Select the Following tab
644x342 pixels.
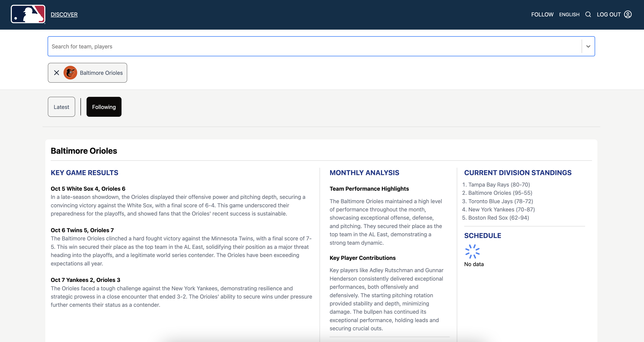(104, 107)
